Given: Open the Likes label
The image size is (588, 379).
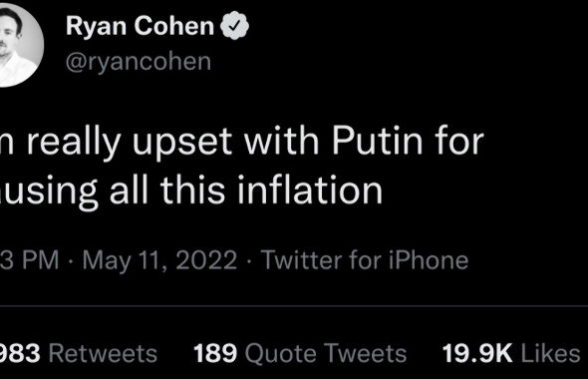Looking at the screenshot, I should [x=551, y=353].
